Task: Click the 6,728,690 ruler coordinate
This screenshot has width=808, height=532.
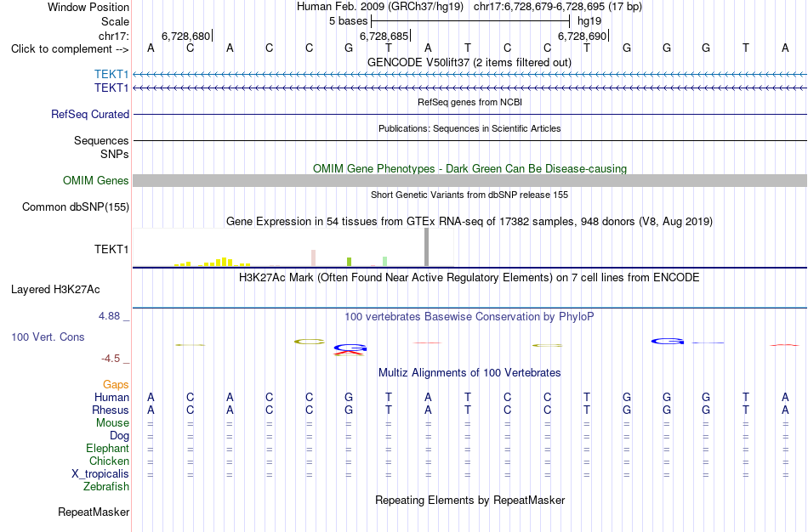Action: pyautogui.click(x=583, y=36)
